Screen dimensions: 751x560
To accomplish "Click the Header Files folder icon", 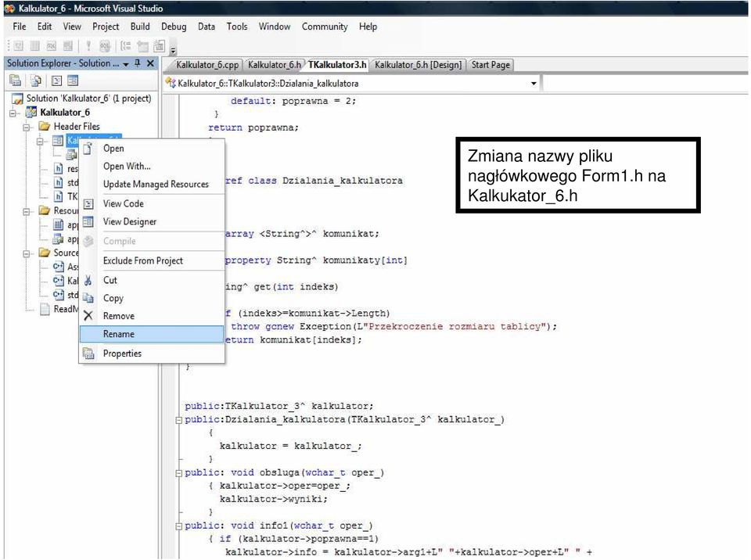I will point(45,127).
